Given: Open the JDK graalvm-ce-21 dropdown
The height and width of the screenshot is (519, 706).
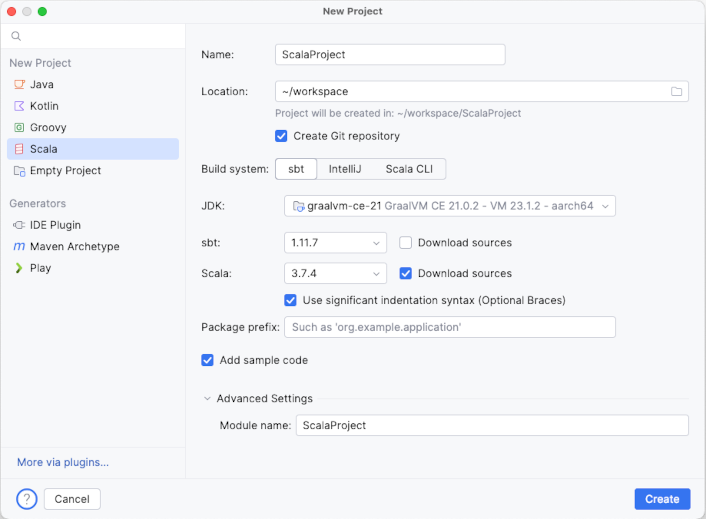Looking at the screenshot, I should (x=450, y=206).
